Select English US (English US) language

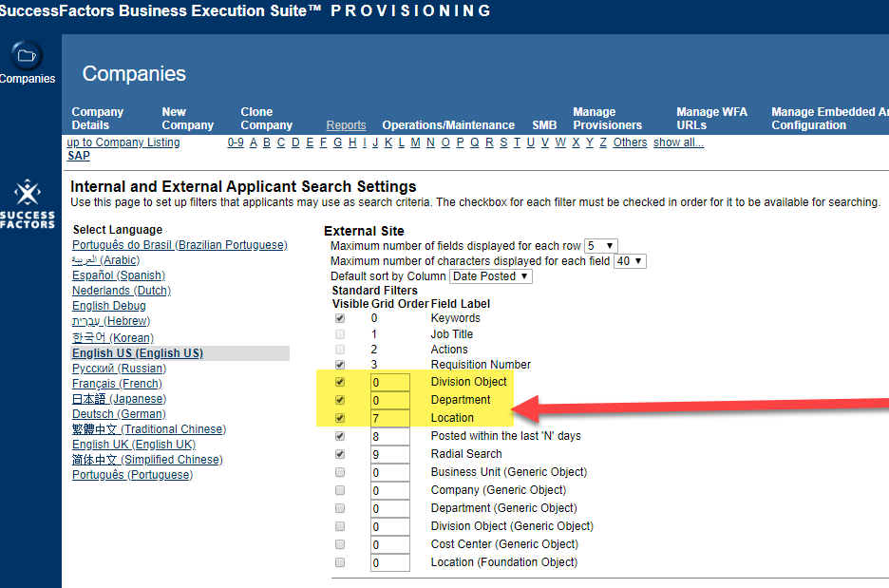click(x=138, y=353)
